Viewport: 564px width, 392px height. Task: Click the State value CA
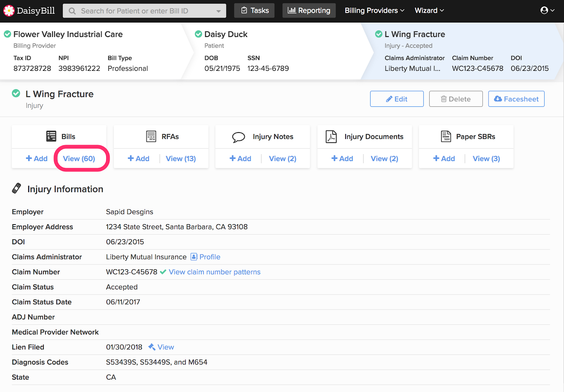tap(111, 377)
